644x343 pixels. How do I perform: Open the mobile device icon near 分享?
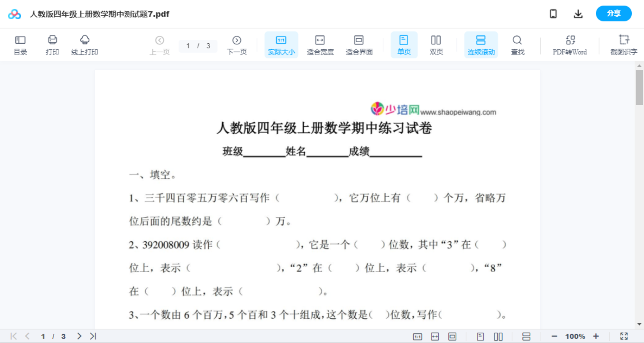553,13
